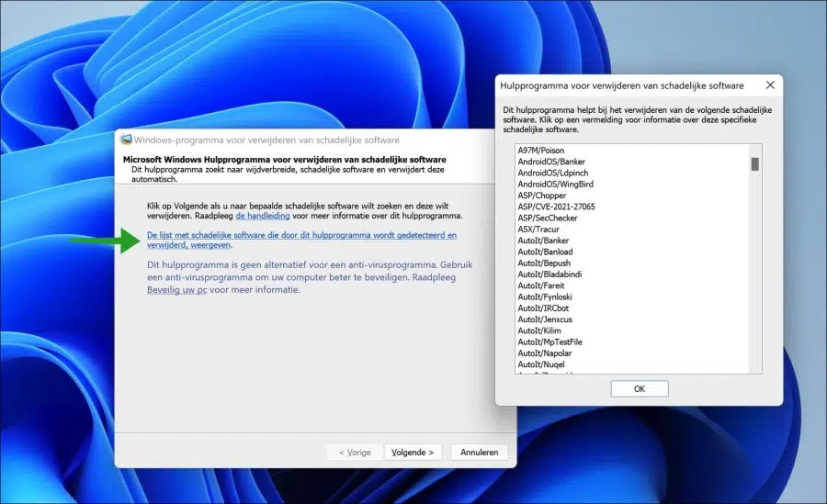
Task: Select ASP/CVE-2021-27065 entry
Action: (556, 207)
